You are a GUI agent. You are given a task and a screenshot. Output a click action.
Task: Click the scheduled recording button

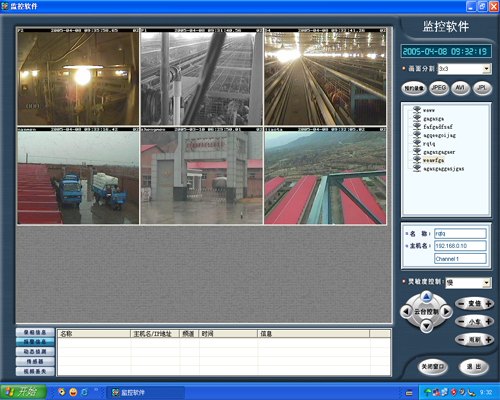pyautogui.click(x=414, y=88)
